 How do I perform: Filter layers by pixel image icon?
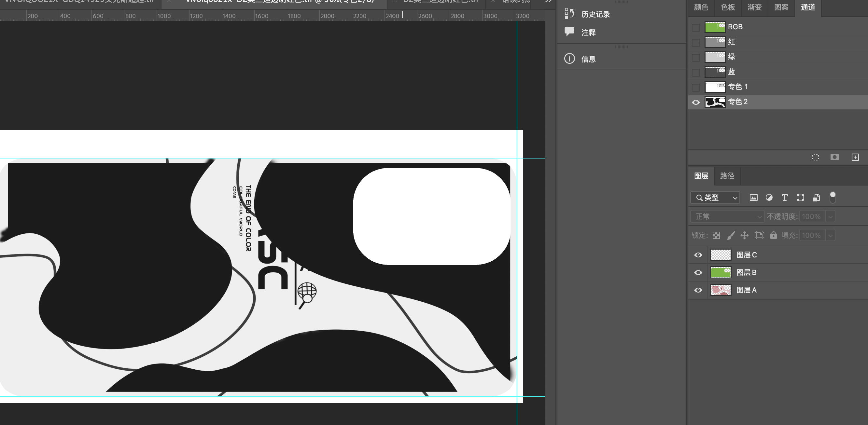point(753,198)
